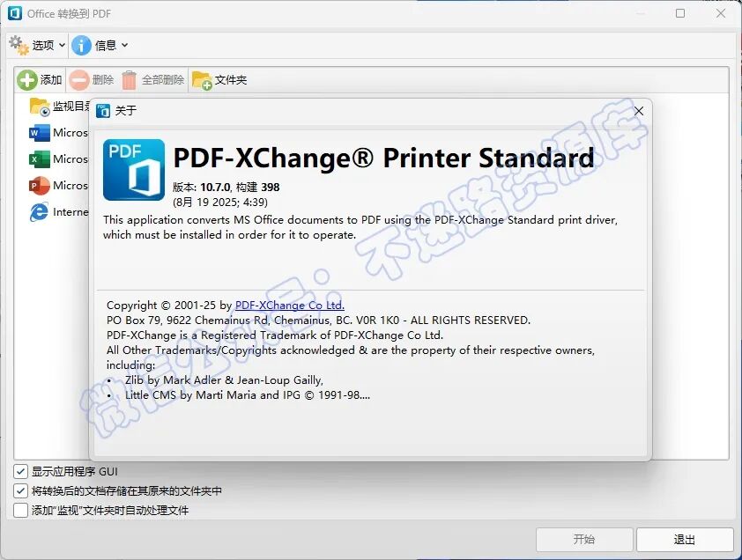Viewport: 742px width, 560px height.
Task: Select the PowerPoint entry icon in list
Action: [x=40, y=186]
